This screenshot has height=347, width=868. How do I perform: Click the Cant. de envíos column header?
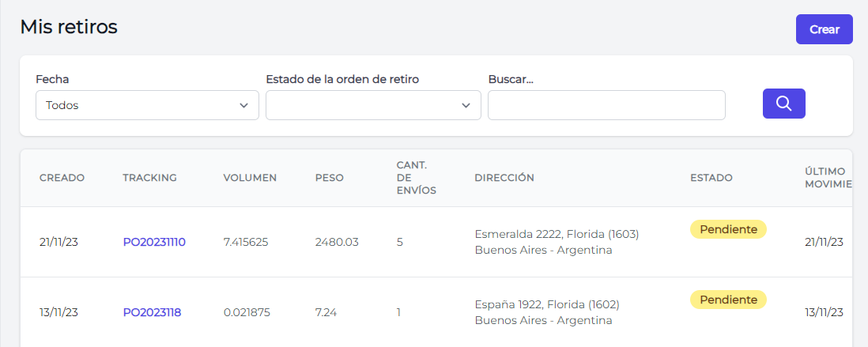coord(416,178)
